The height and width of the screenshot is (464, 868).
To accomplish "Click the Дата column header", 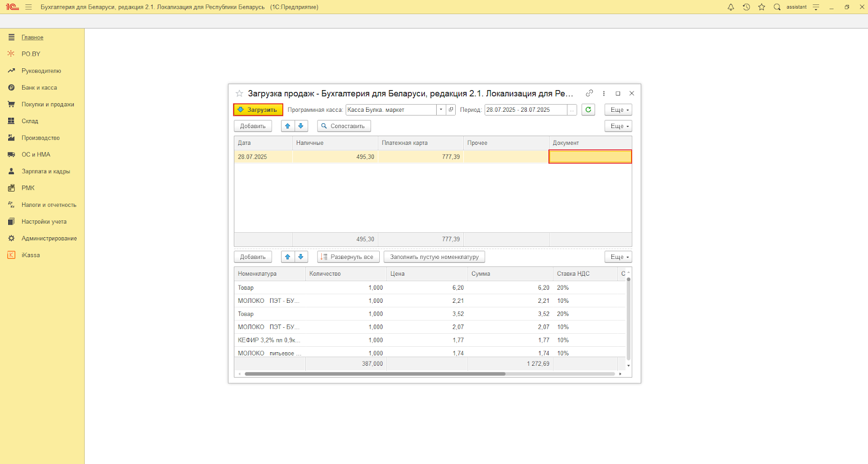I will 263,143.
